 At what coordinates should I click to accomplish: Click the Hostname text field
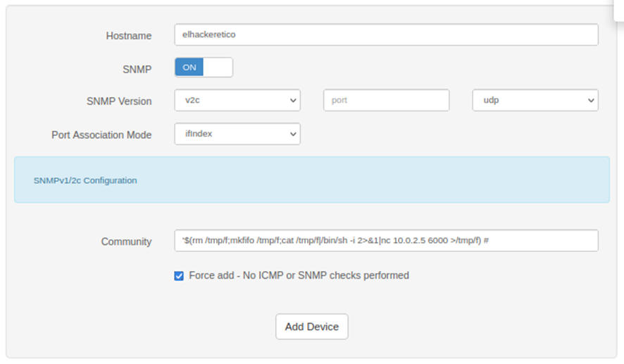click(x=386, y=34)
